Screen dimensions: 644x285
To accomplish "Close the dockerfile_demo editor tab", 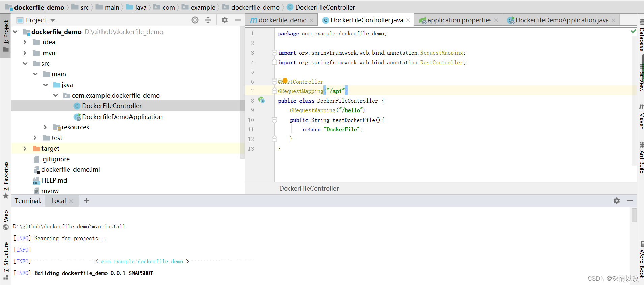I will pos(311,20).
